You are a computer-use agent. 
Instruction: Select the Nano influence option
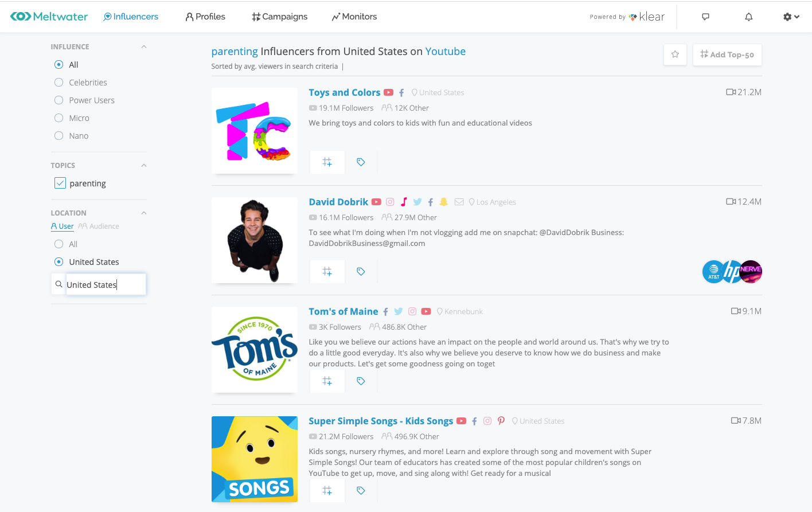(58, 136)
